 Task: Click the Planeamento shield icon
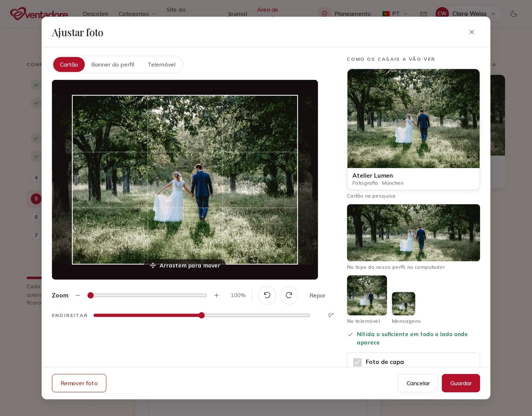click(325, 14)
